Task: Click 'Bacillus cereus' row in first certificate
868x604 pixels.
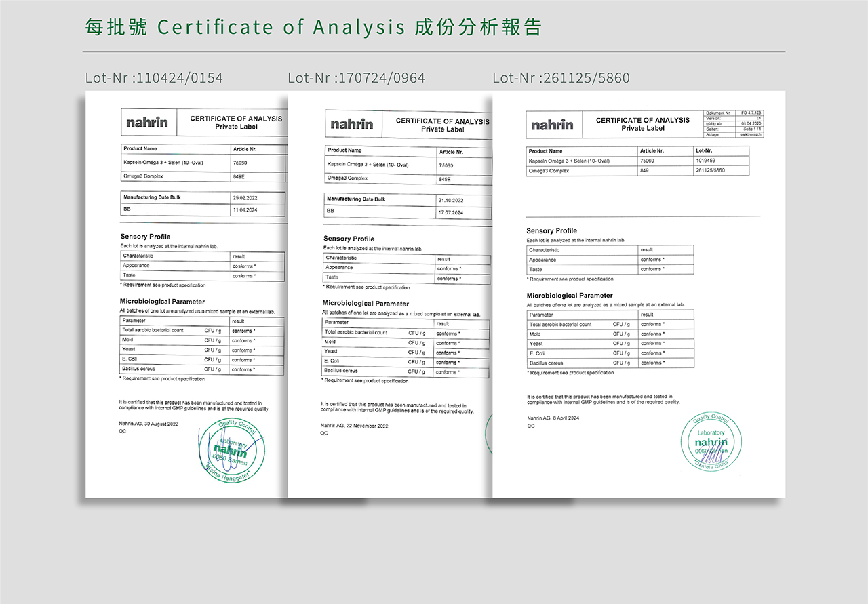Action: click(203, 369)
